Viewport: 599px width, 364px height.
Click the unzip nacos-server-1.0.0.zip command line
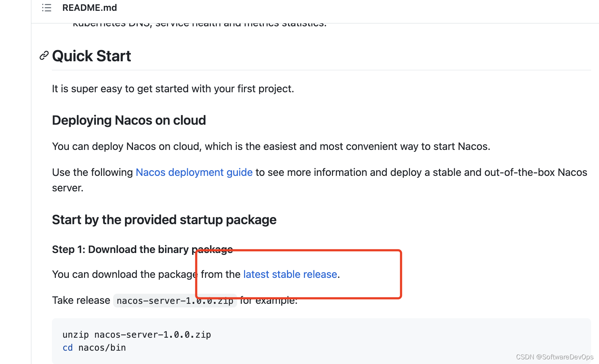point(137,335)
